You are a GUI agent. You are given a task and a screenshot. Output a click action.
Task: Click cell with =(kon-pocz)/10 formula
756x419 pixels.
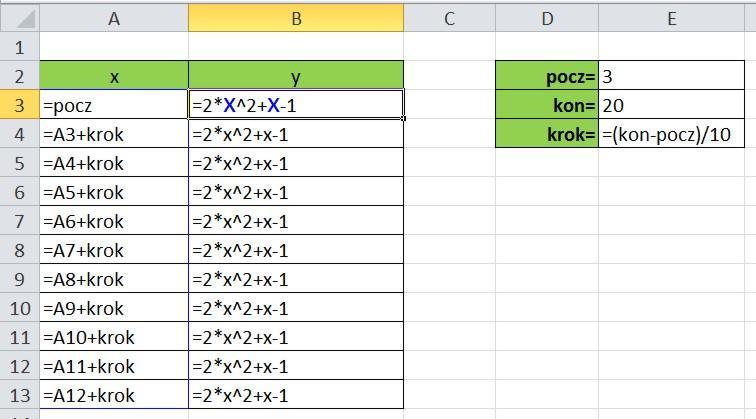[672, 134]
